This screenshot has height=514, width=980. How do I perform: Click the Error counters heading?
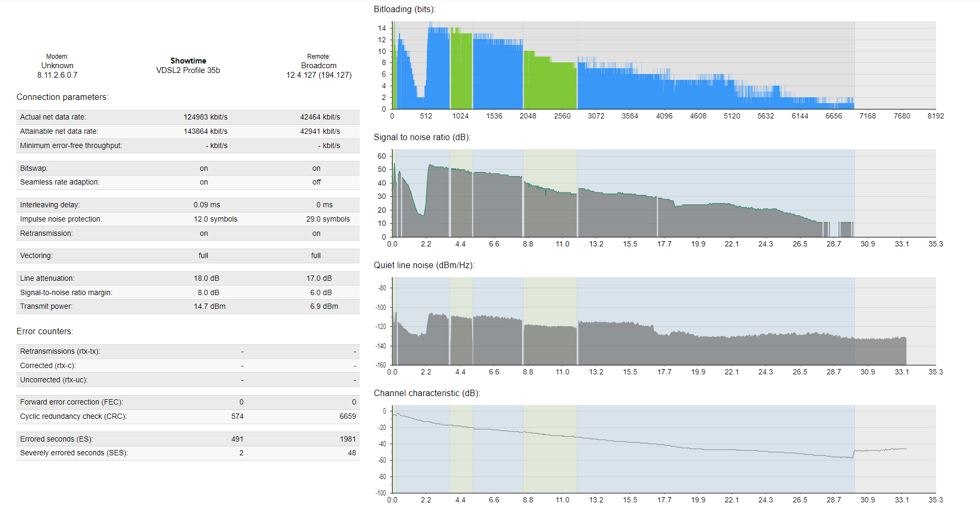[44, 331]
